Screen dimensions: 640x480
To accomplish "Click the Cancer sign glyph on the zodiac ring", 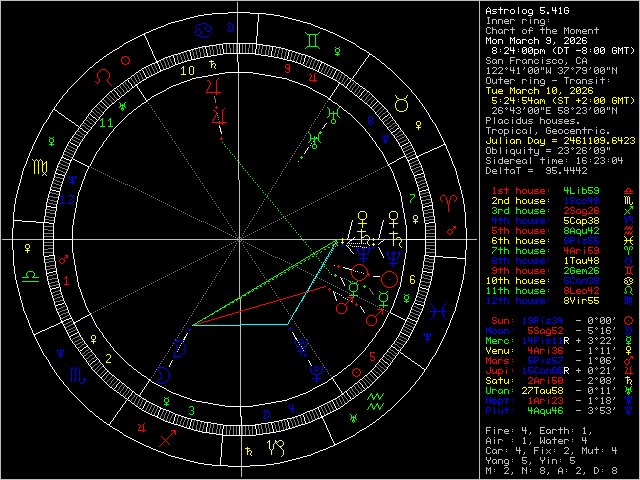I will pos(204,31).
